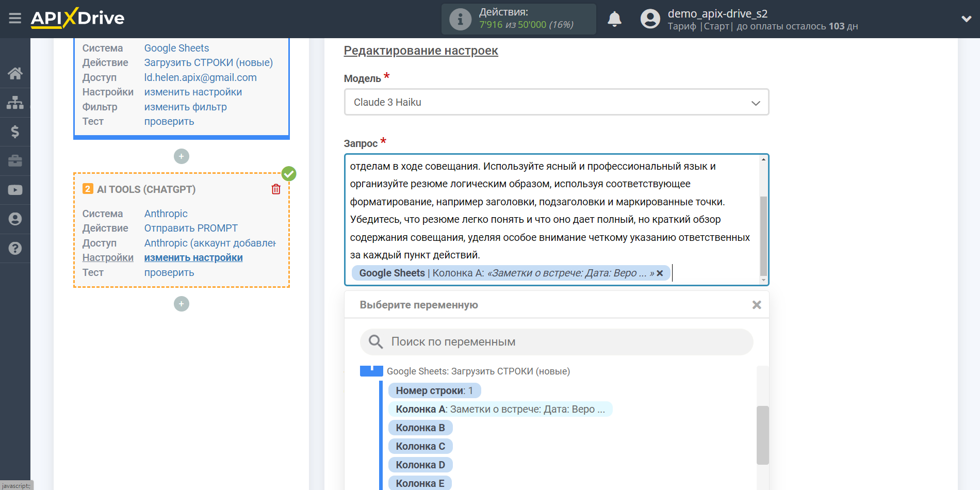Click bold 'изменить настройки' in AI Tools block
Viewport: 980px width, 490px height.
click(x=193, y=257)
